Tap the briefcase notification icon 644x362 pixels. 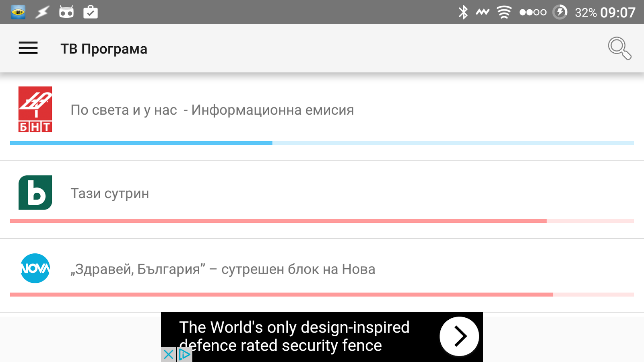click(x=91, y=12)
